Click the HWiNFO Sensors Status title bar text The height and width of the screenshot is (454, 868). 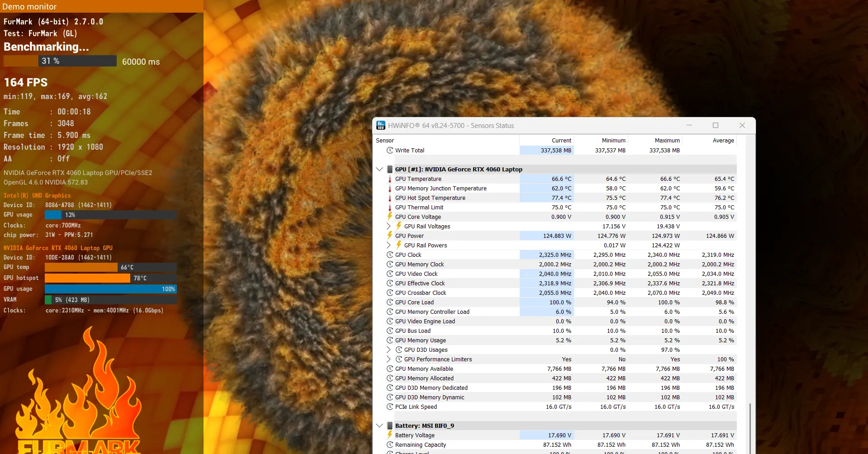click(x=451, y=126)
